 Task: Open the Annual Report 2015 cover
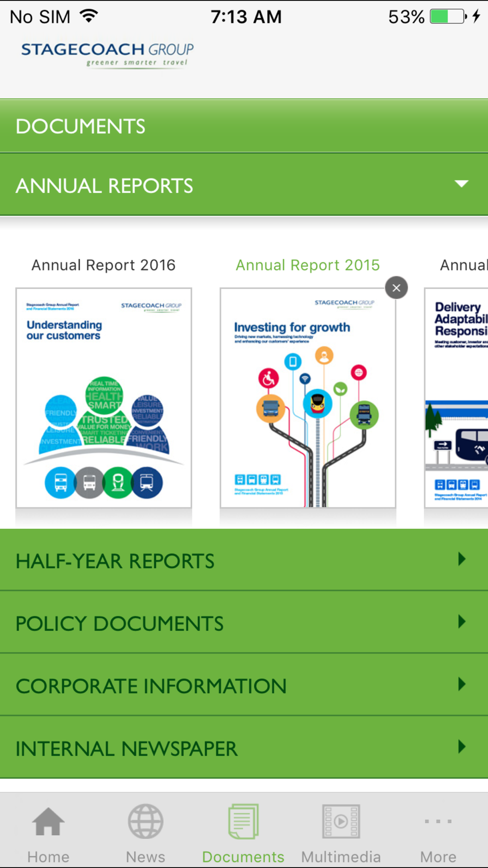308,398
